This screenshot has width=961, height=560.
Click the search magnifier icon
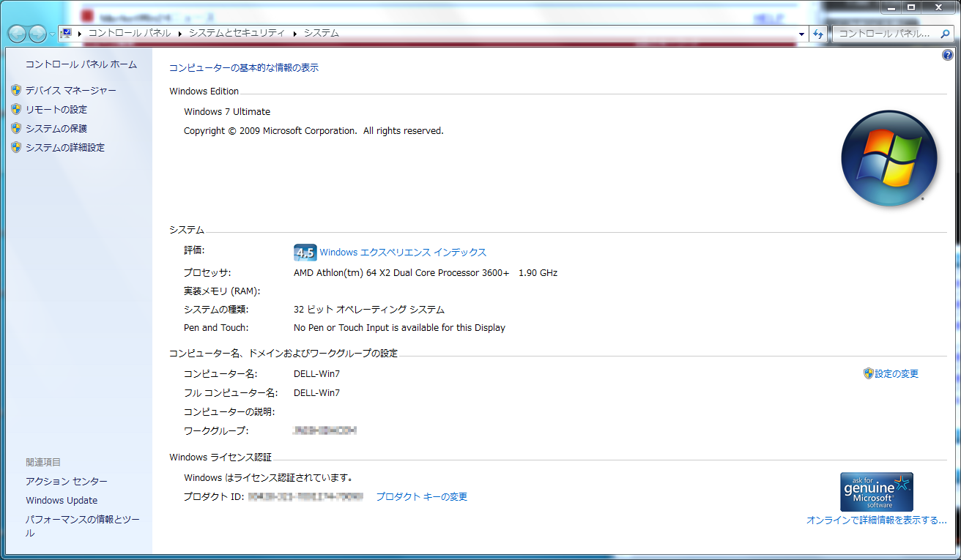[945, 34]
